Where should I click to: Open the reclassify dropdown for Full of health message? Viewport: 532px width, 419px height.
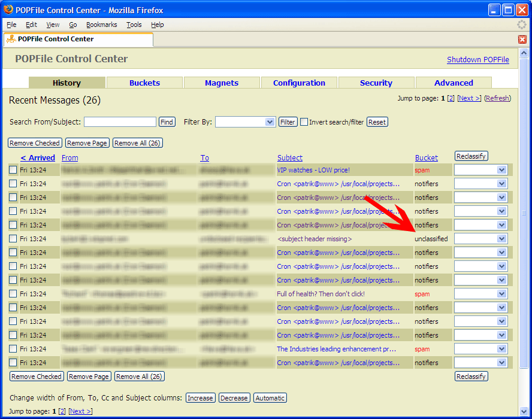480,293
